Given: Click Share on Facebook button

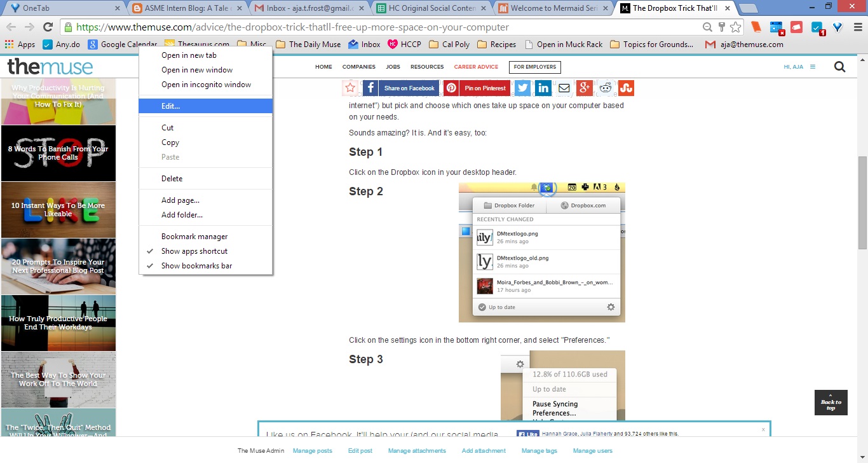Looking at the screenshot, I should (402, 88).
